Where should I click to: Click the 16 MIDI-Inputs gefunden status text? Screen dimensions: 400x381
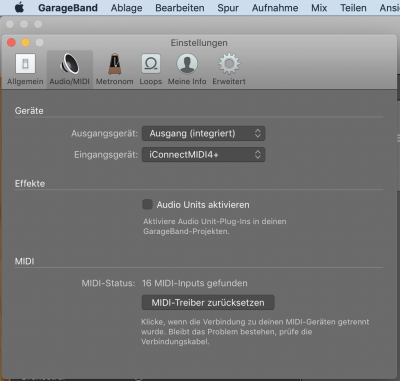pos(195,283)
